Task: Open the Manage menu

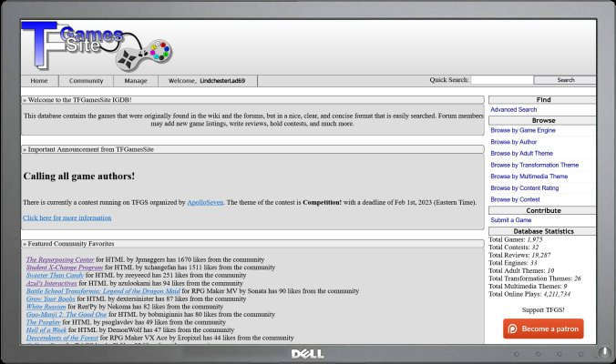Action: (x=136, y=81)
